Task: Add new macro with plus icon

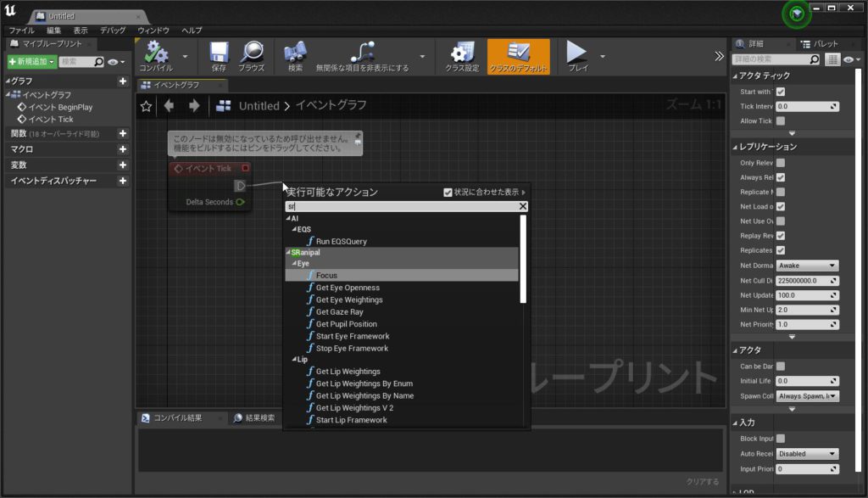Action: point(123,149)
